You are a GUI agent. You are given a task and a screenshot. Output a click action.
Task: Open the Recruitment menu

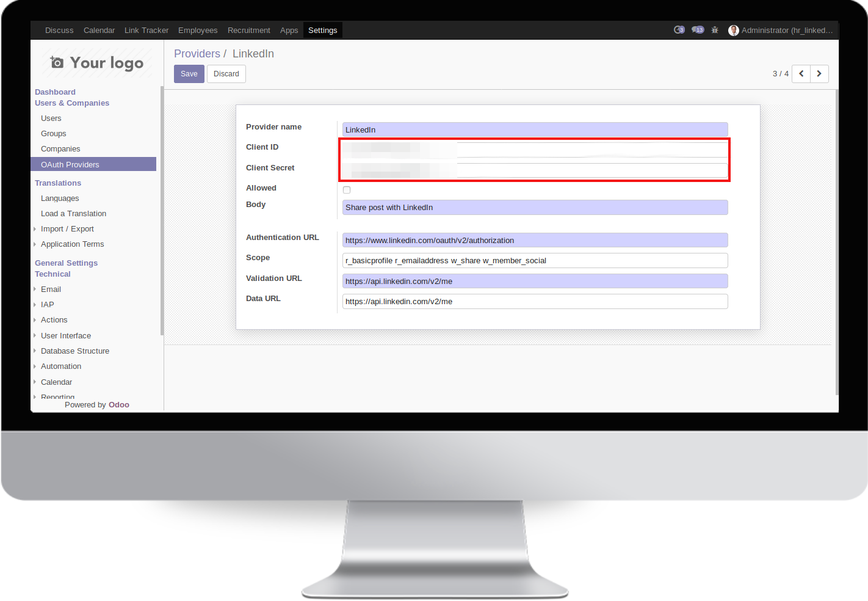tap(249, 31)
